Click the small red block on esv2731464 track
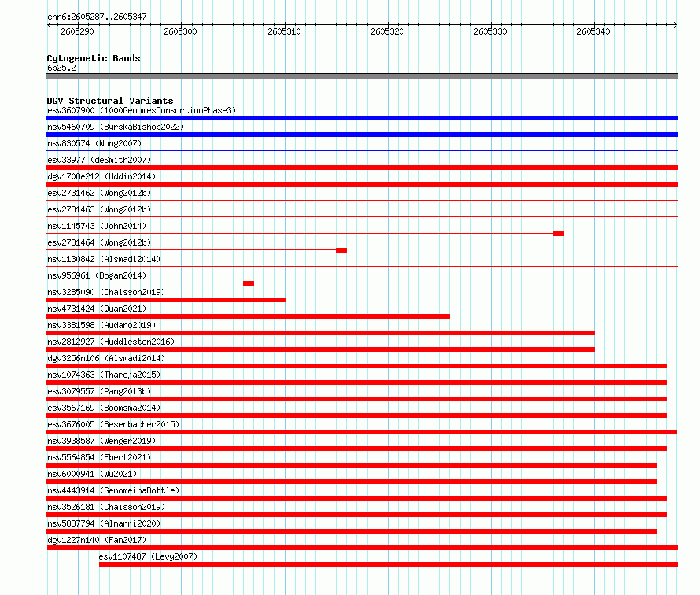Viewport: 700px width, 595px height. [x=341, y=250]
